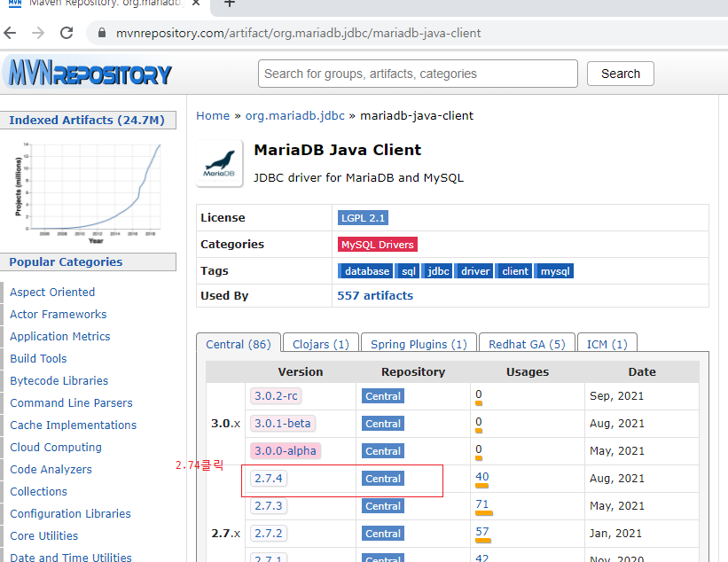Click the browser forward arrow
Viewport: 728px width, 562px height.
(x=38, y=33)
